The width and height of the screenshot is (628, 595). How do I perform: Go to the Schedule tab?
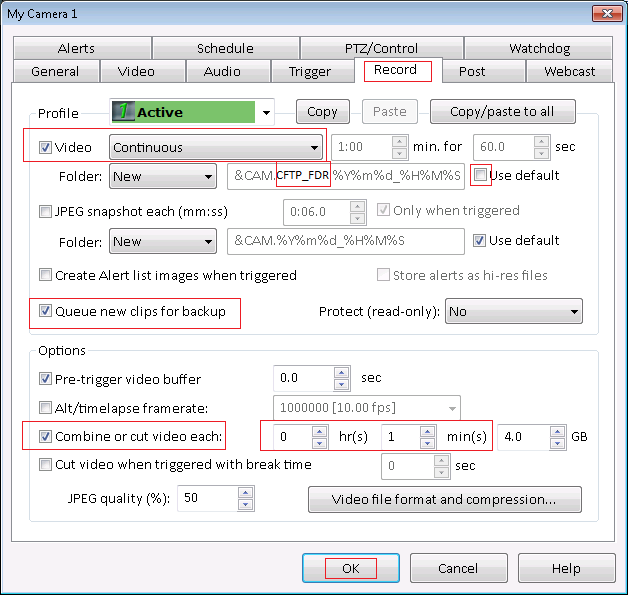pyautogui.click(x=225, y=48)
